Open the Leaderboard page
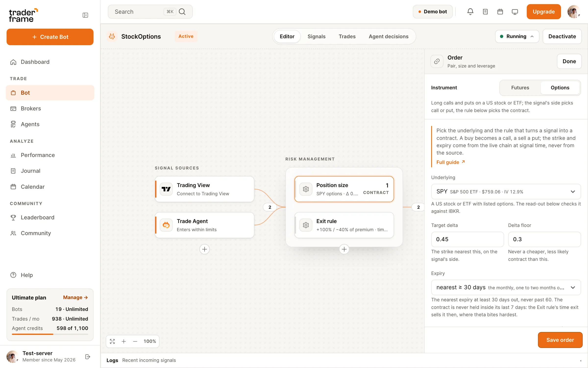The height and width of the screenshot is (368, 588). click(50, 217)
